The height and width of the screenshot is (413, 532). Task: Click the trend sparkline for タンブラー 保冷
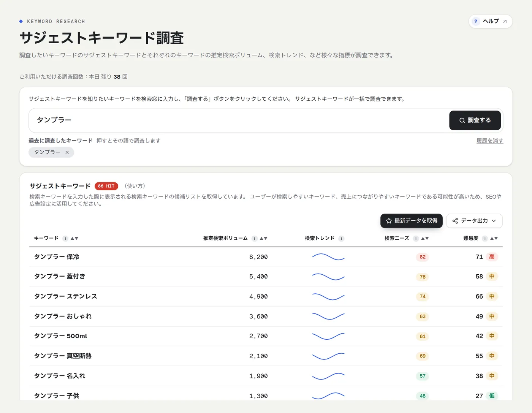click(328, 257)
